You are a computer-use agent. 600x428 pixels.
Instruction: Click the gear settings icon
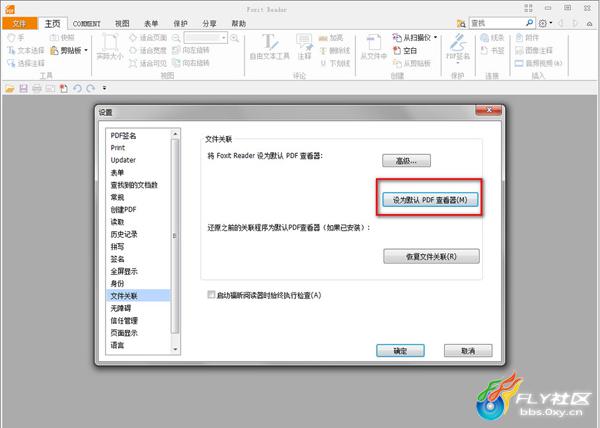click(x=542, y=23)
